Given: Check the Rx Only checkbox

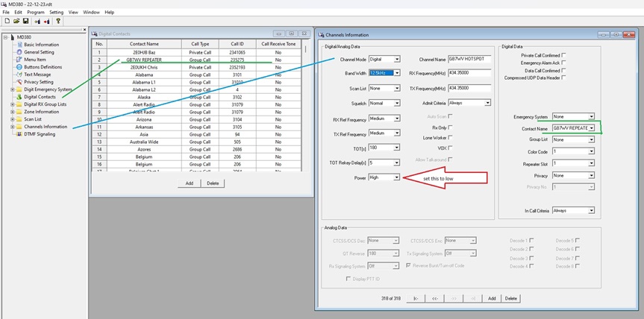Looking at the screenshot, I should pyautogui.click(x=450, y=127).
